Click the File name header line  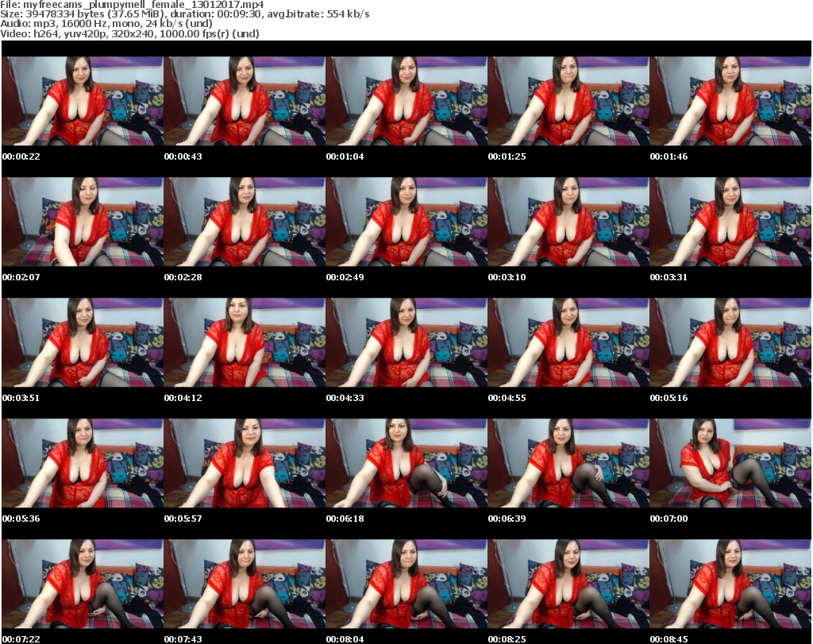pyautogui.click(x=133, y=4)
